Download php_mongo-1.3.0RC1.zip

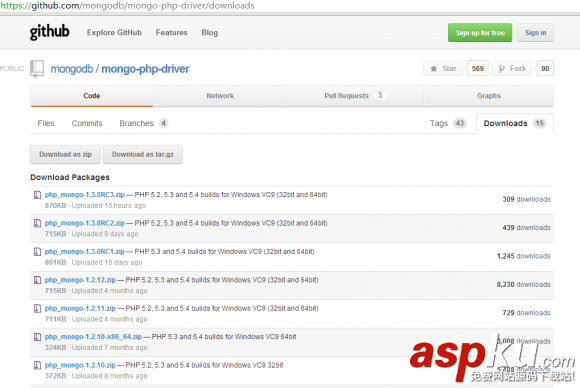click(85, 252)
